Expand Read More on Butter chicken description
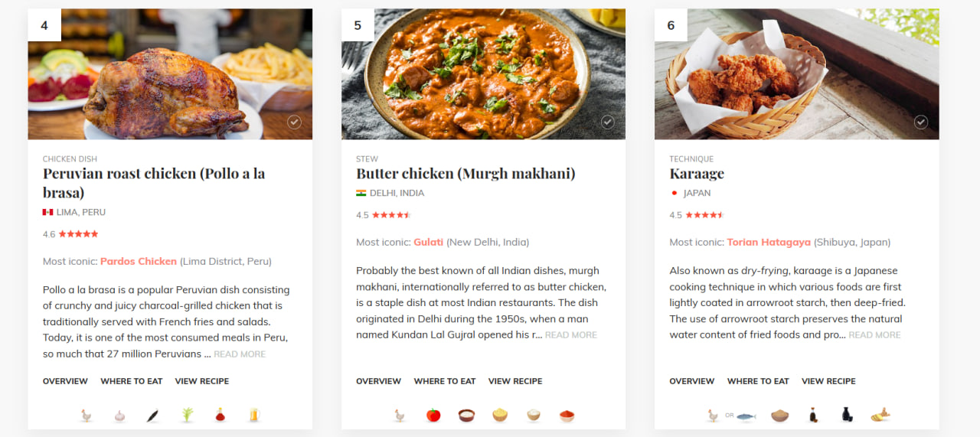Viewport: 980px width, 437px height. coord(570,335)
